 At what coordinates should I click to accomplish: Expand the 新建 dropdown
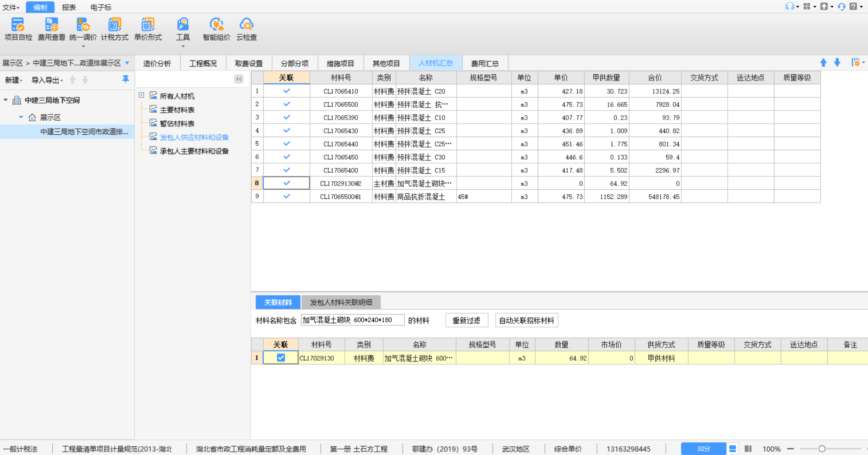tap(14, 80)
